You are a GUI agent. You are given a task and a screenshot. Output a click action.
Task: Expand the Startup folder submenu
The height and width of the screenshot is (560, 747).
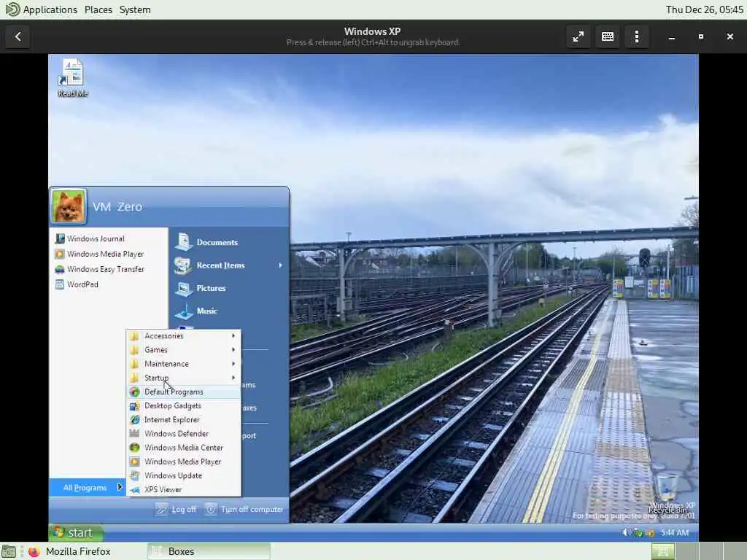point(183,378)
